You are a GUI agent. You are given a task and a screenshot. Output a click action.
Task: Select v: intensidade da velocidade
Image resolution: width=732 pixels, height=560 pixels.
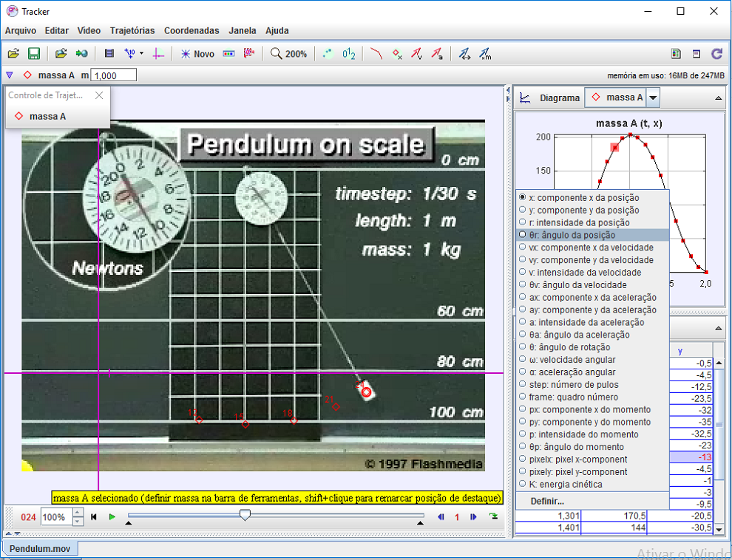point(593,273)
